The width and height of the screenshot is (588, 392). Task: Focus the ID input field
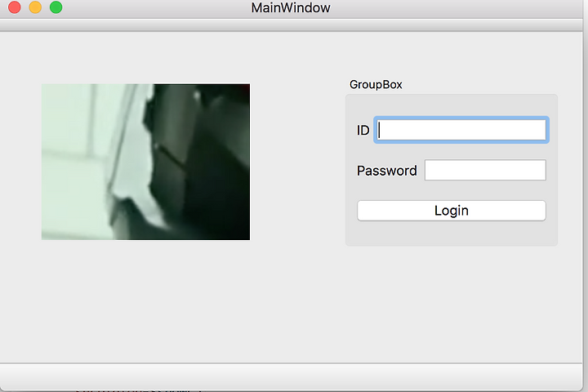click(461, 130)
